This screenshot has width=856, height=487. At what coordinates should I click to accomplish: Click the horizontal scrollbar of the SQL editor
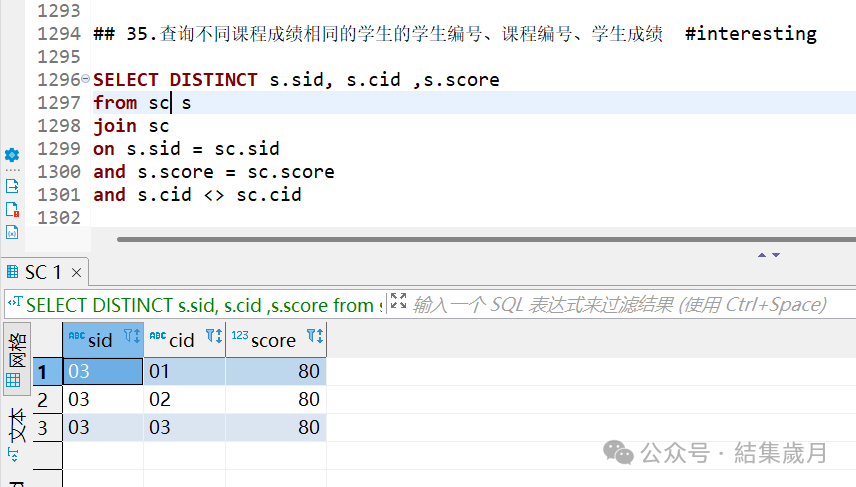[486, 239]
